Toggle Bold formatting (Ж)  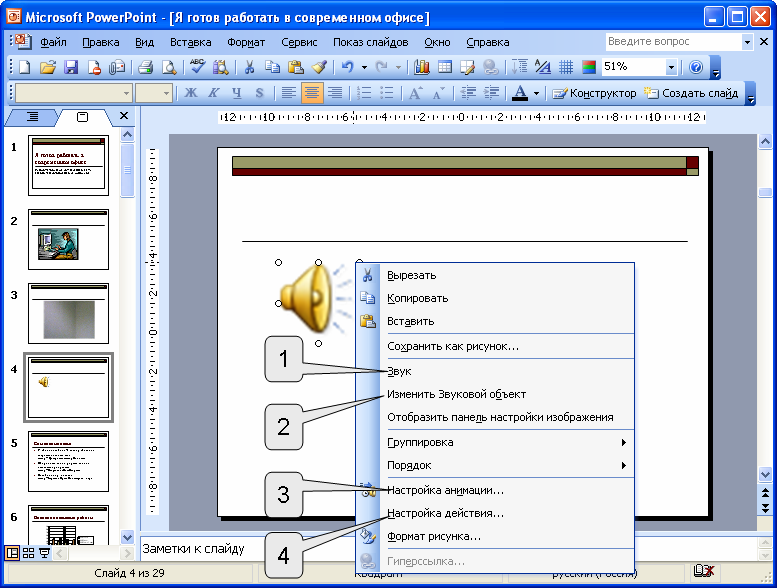coord(190,93)
